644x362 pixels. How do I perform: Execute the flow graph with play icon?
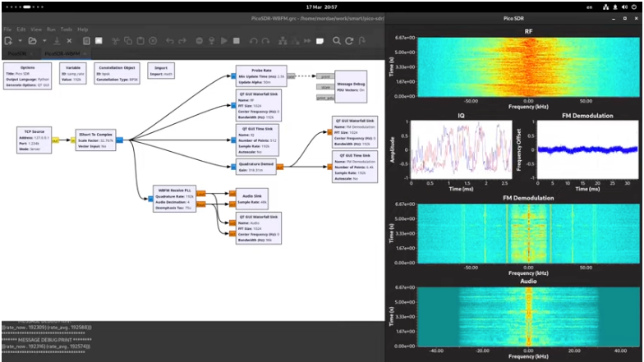[x=223, y=41]
